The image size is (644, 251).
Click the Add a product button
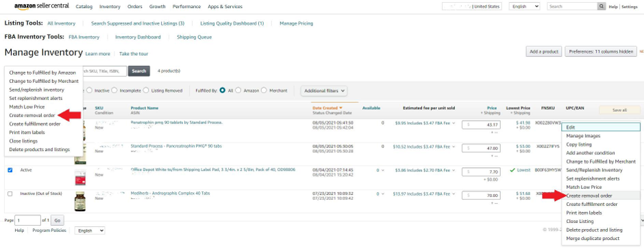544,51
